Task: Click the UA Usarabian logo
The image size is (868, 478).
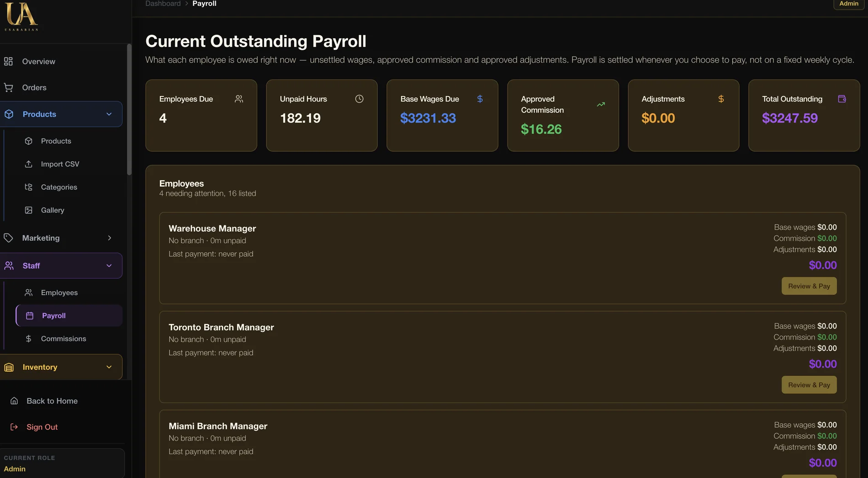Action: tap(21, 16)
